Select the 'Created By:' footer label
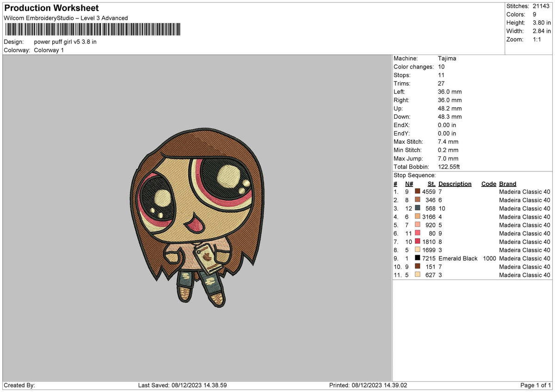 (x=19, y=385)
